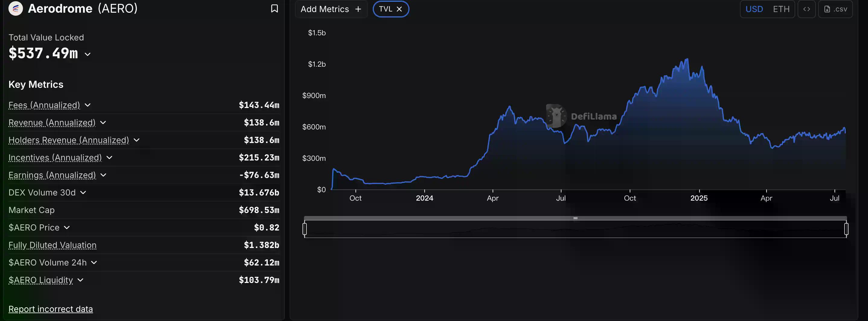Screen dimensions: 868x321
Task: Grab the right handle of range slider
Action: 846,229
